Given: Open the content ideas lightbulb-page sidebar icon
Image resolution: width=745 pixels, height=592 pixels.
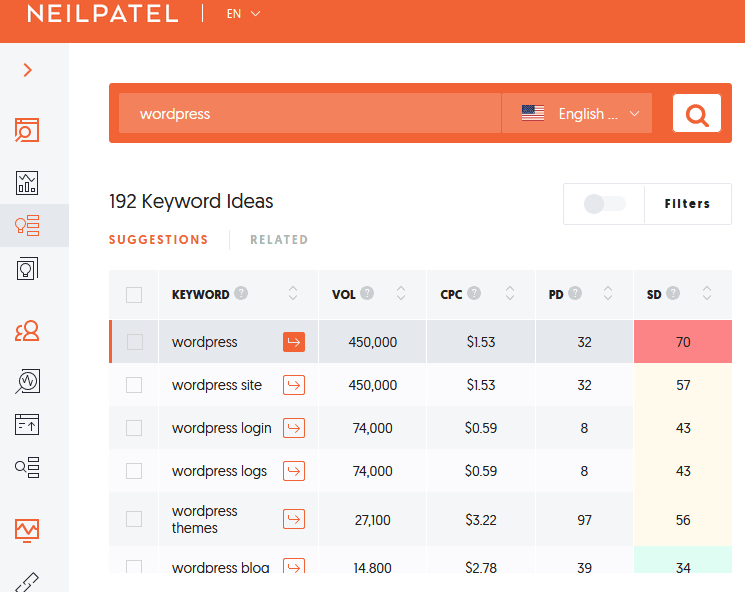Looking at the screenshot, I should [27, 269].
